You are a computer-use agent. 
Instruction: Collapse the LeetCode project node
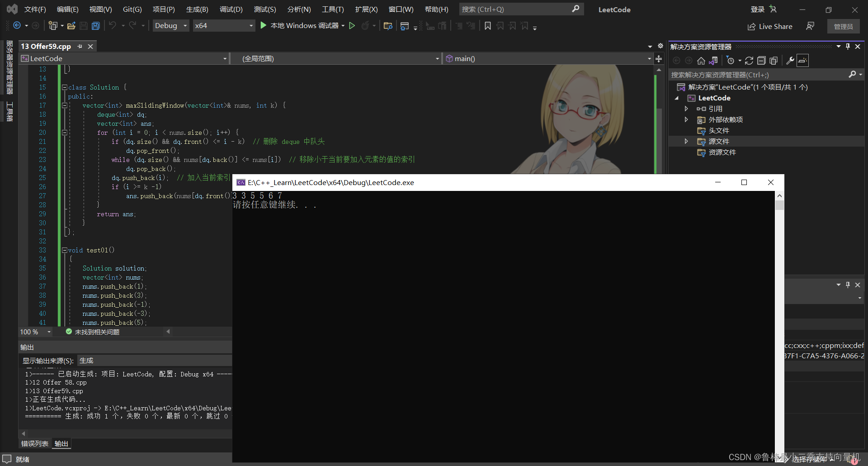coord(677,98)
